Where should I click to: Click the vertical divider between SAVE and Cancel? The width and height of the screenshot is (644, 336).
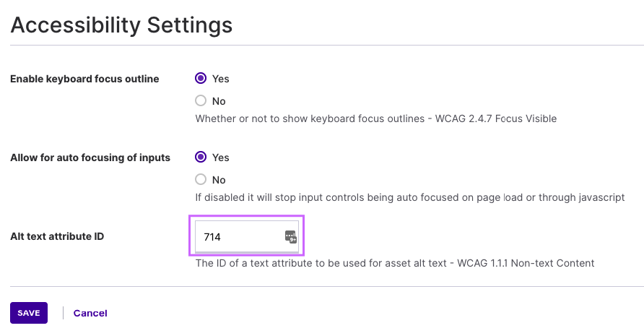click(x=63, y=313)
